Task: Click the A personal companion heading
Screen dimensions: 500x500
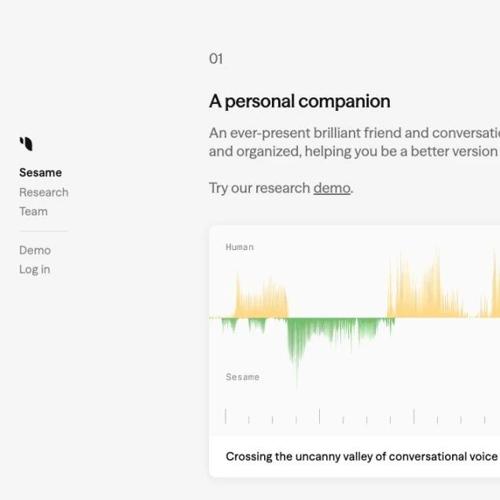Action: tap(300, 101)
